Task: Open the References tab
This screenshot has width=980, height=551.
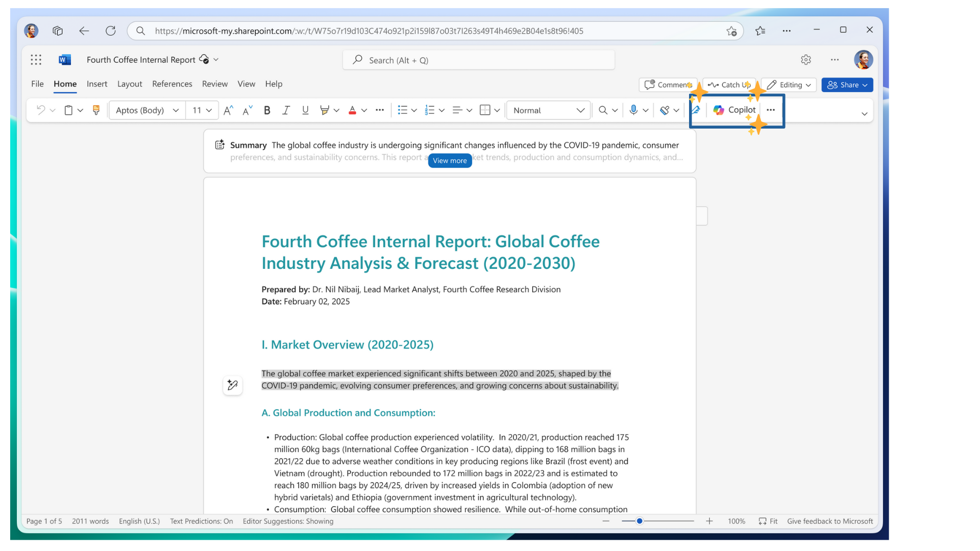Action: point(172,84)
